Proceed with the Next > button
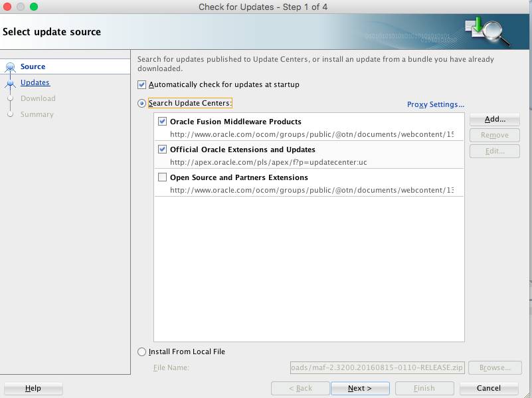 point(361,388)
